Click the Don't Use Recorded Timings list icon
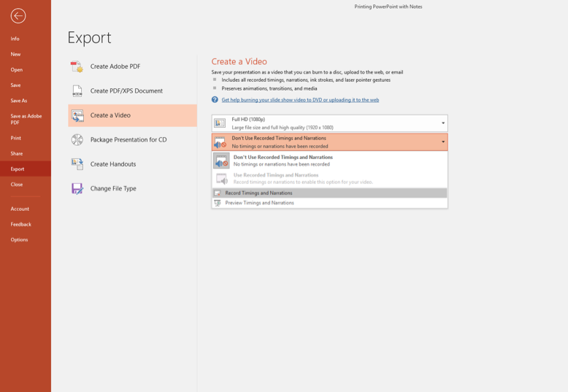568x392 pixels. (221, 161)
